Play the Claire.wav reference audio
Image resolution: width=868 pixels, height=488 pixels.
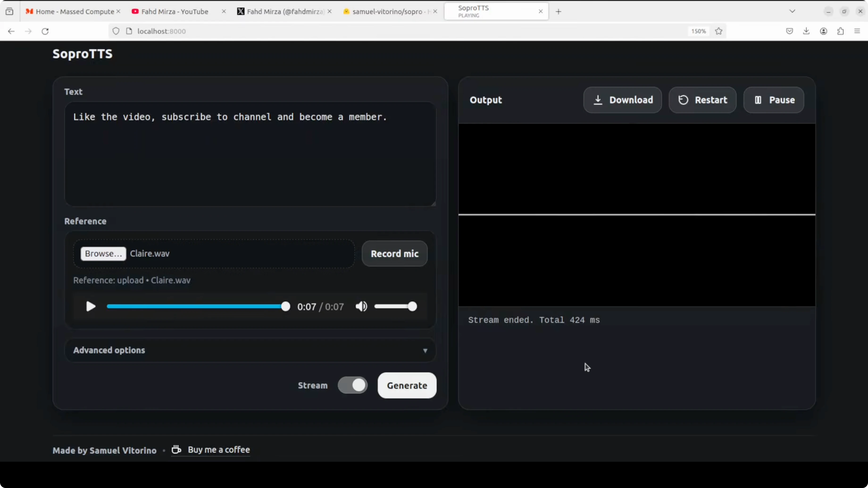point(91,306)
